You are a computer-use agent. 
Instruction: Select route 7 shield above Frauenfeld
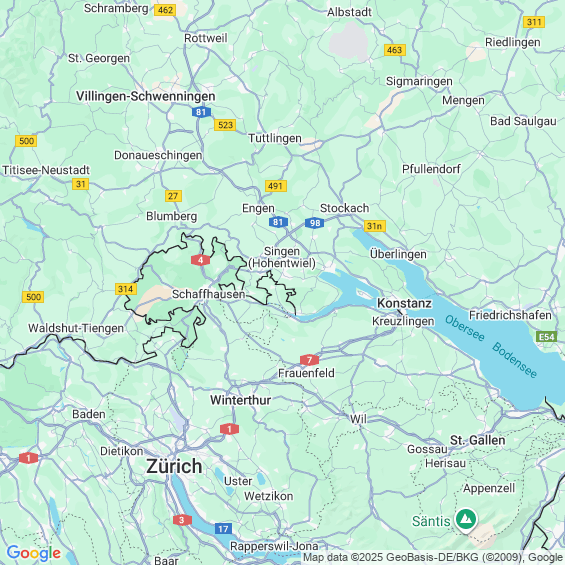(309, 360)
